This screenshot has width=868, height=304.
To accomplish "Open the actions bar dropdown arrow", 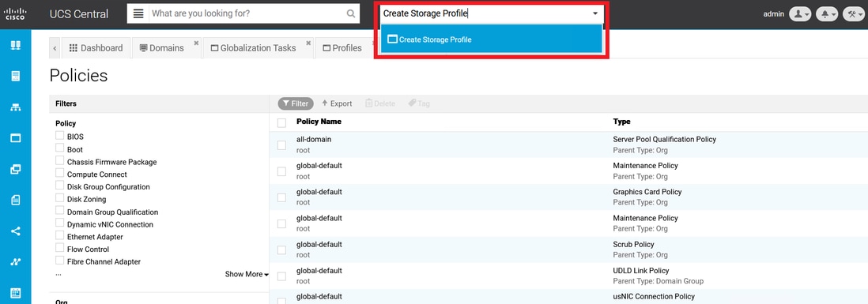I will pyautogui.click(x=595, y=13).
